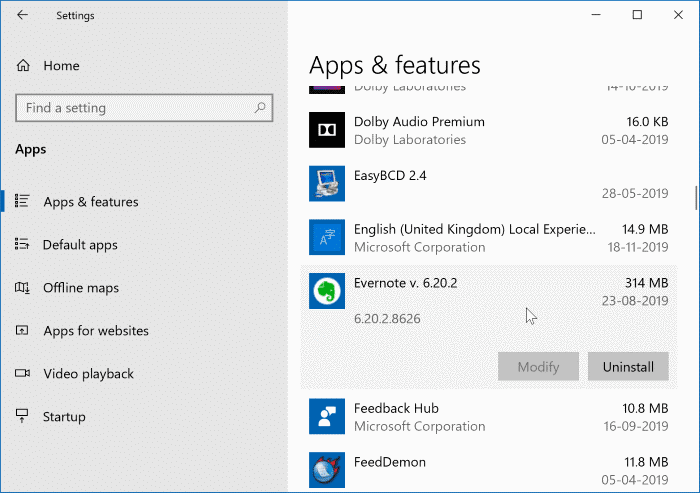Click the 314 MB size value
This screenshot has height=493, width=700.
646,283
